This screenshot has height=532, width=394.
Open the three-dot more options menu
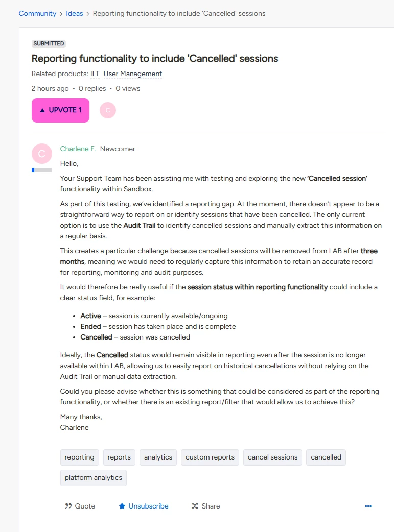click(x=368, y=506)
